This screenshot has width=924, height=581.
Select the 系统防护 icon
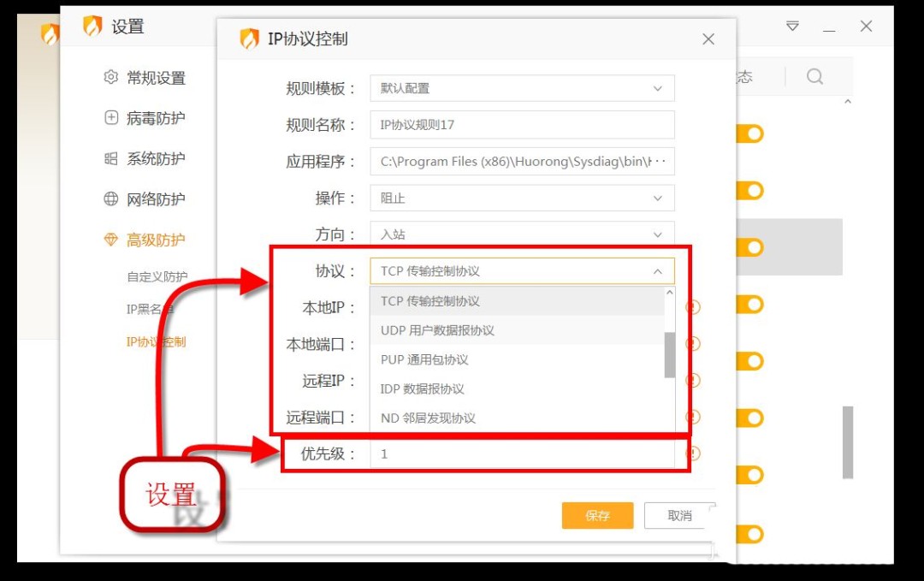(110, 158)
